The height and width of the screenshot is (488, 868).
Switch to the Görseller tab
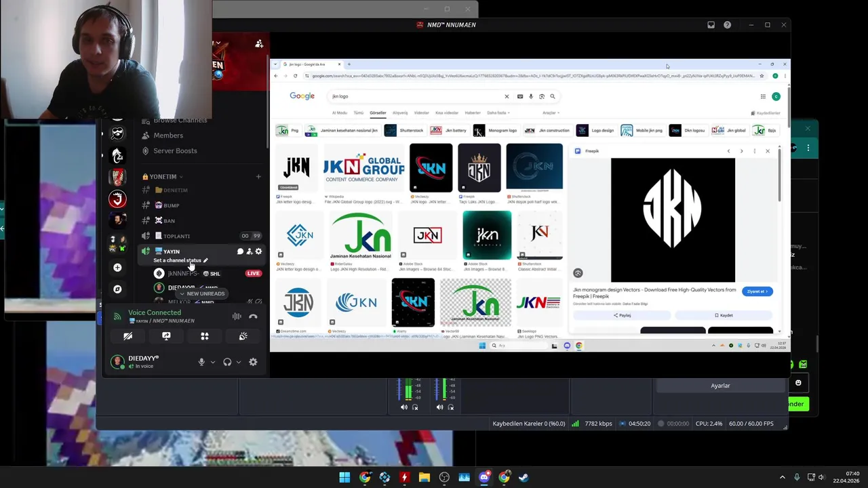point(378,113)
